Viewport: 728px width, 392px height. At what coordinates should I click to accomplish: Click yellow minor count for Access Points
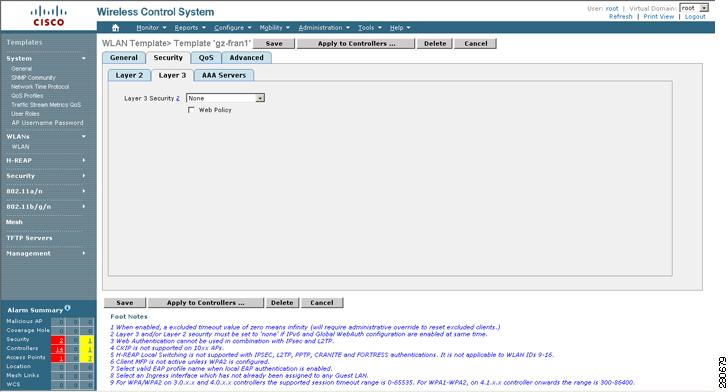(x=90, y=358)
